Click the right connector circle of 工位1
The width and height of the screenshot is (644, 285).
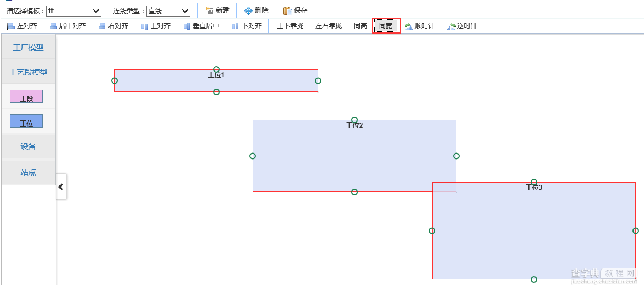point(318,80)
